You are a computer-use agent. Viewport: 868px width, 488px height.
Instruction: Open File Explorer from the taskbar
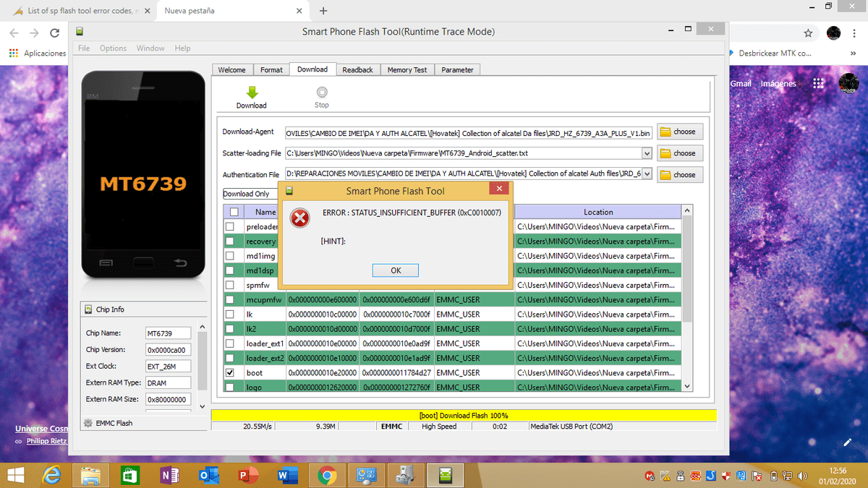click(91, 475)
